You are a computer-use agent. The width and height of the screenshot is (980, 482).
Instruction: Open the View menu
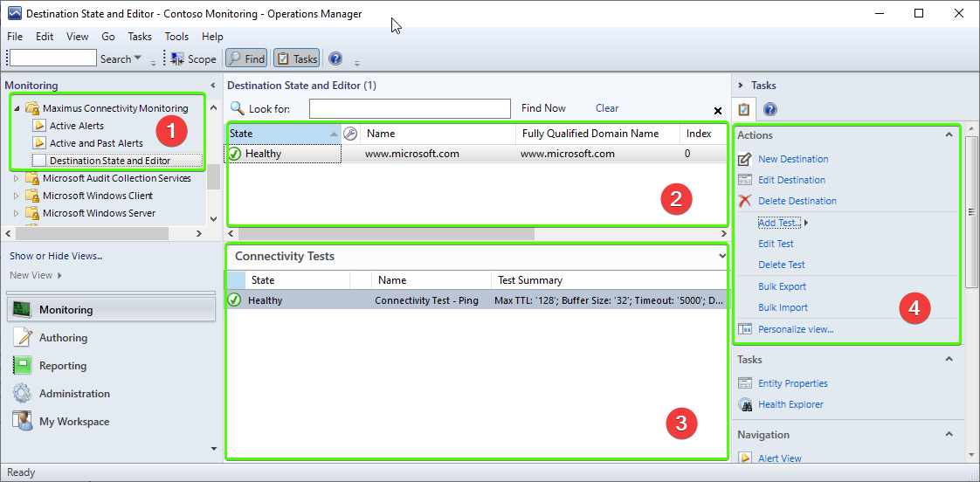(77, 37)
